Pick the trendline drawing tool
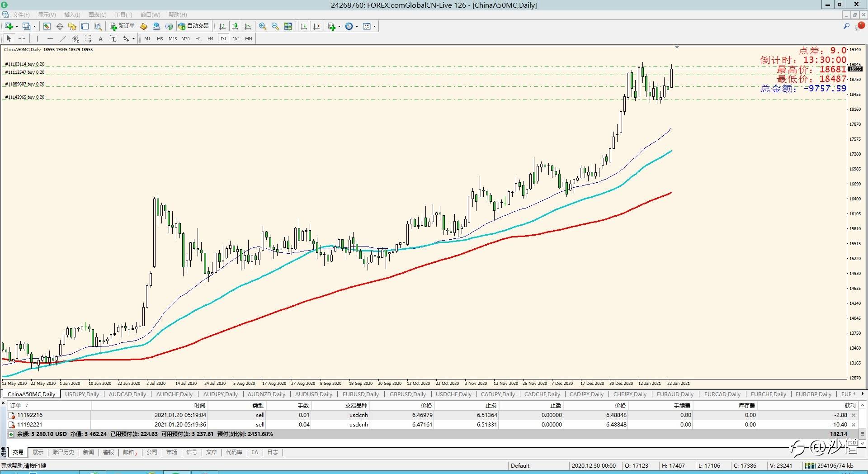 coord(63,38)
